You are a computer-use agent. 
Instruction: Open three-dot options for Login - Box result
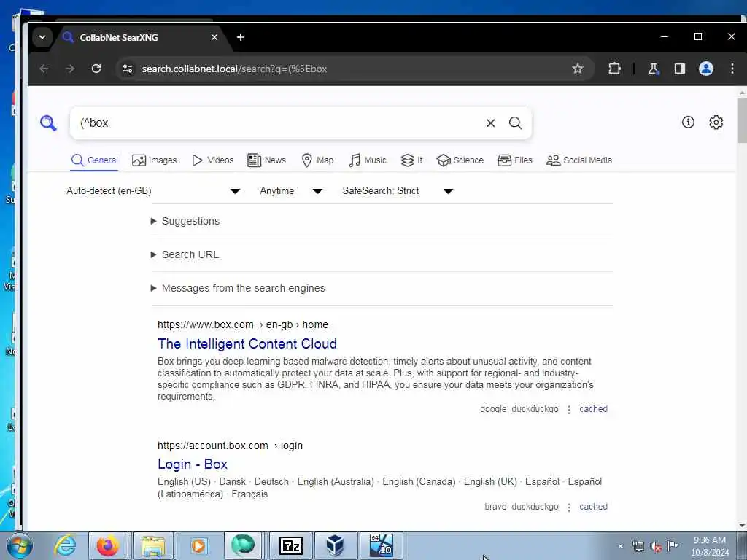click(569, 507)
